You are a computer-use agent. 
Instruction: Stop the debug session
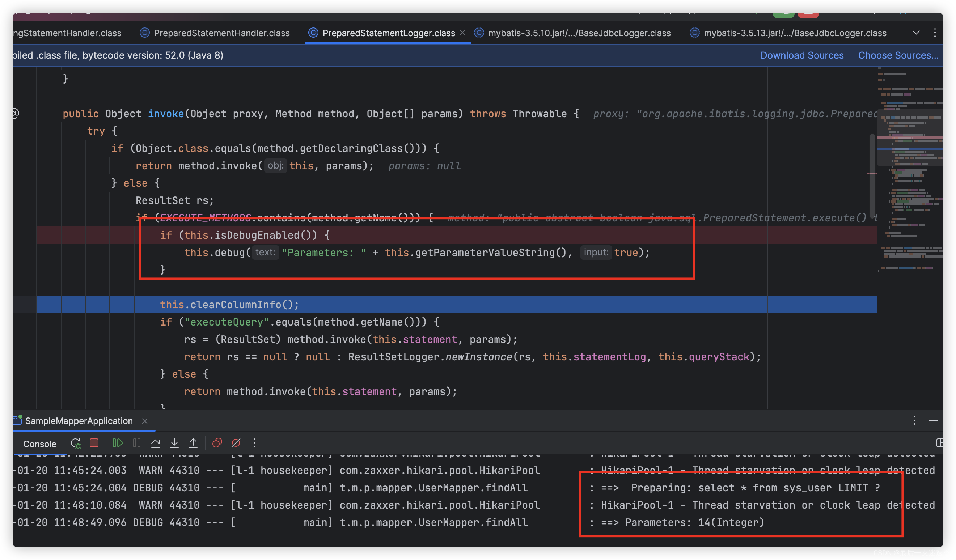point(94,443)
